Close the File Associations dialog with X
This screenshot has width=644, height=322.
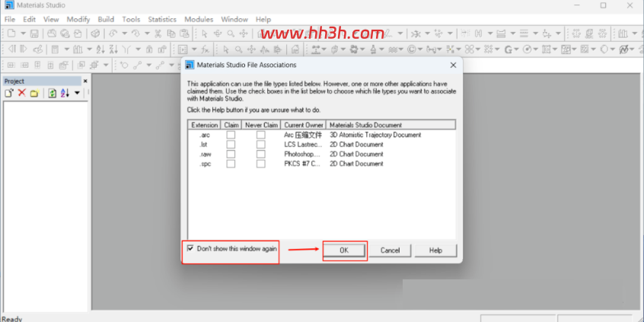pyautogui.click(x=453, y=65)
